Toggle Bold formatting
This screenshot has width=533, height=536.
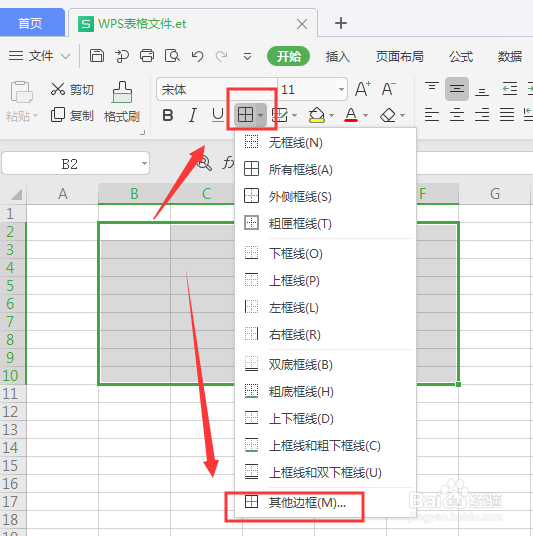pyautogui.click(x=168, y=115)
